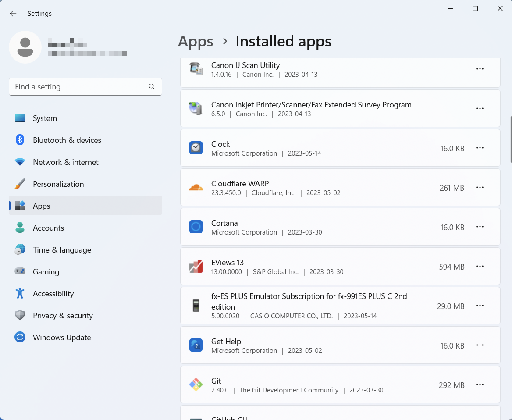Open more options for Clock

[480, 148]
